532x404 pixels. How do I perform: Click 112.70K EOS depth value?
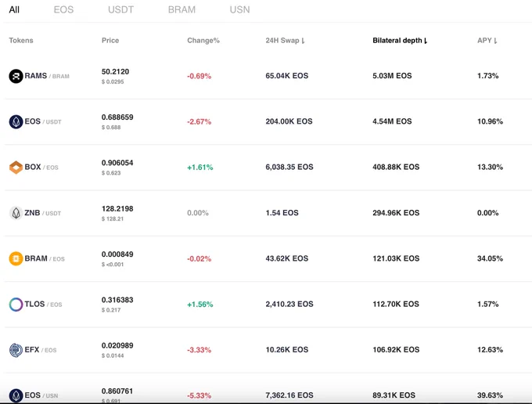coord(396,304)
